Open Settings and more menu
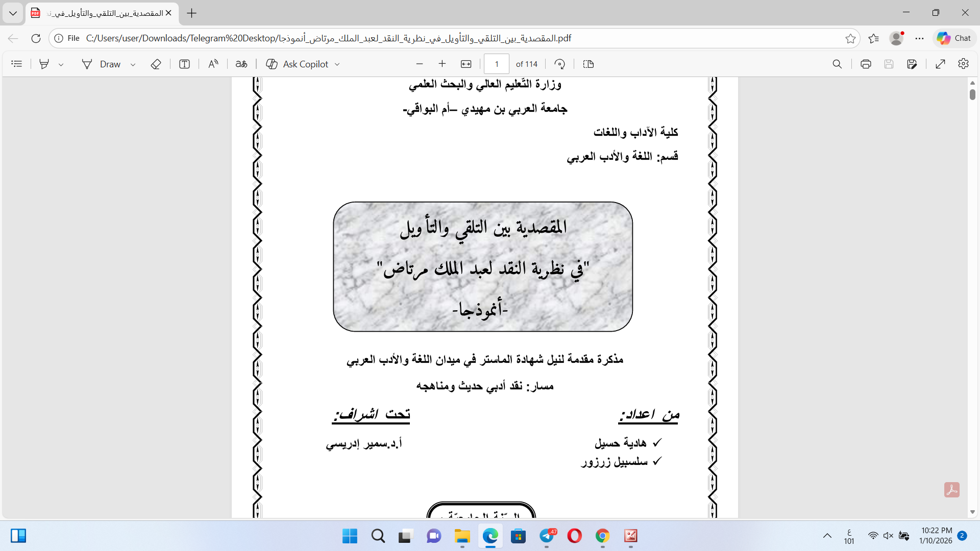980x551 pixels. (x=920, y=38)
